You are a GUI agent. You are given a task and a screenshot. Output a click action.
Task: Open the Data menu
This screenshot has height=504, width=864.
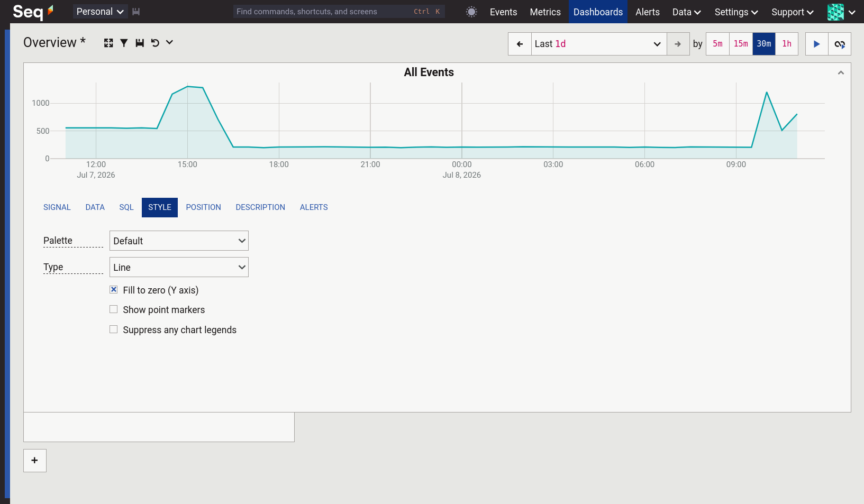(x=687, y=12)
